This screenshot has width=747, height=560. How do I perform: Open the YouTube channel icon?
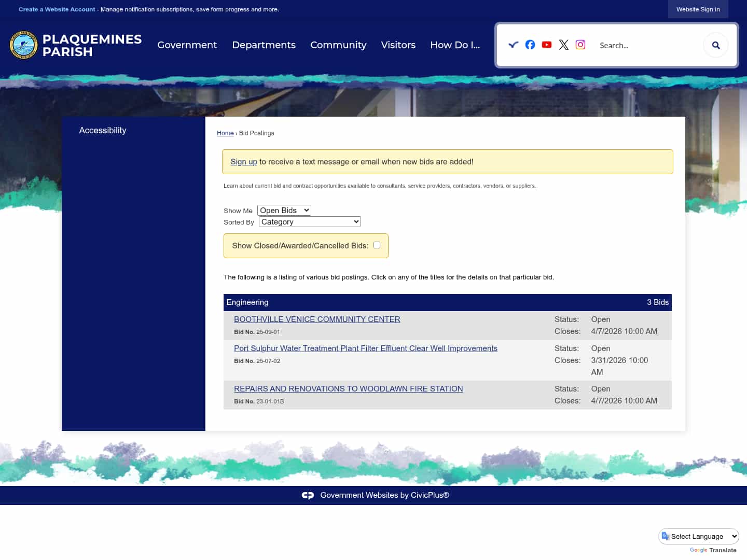[x=547, y=45]
